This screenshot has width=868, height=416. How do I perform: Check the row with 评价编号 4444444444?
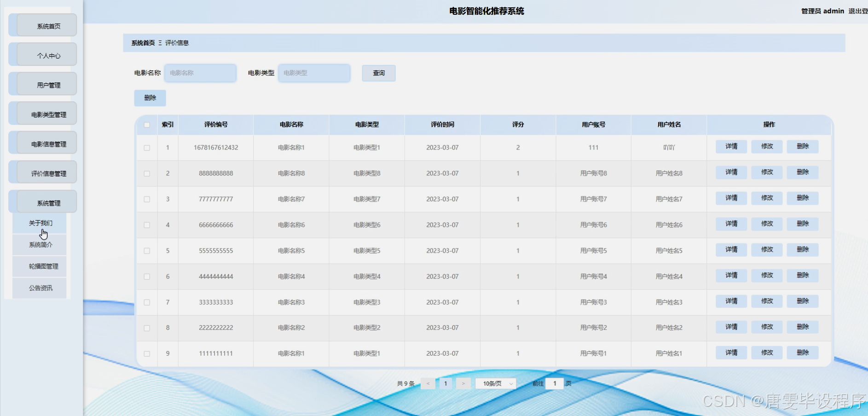pyautogui.click(x=147, y=277)
